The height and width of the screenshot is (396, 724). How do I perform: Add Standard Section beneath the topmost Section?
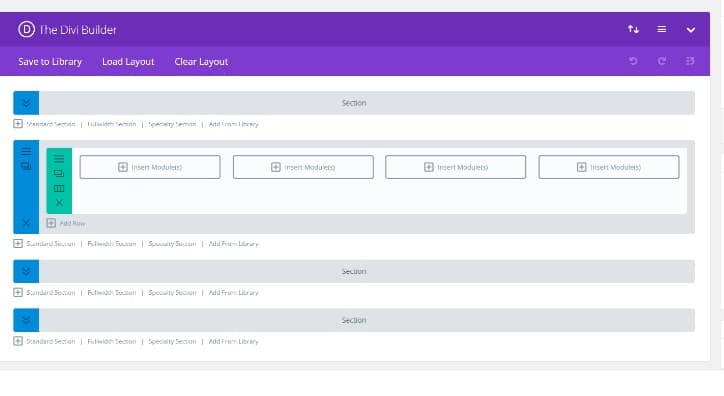[x=50, y=124]
